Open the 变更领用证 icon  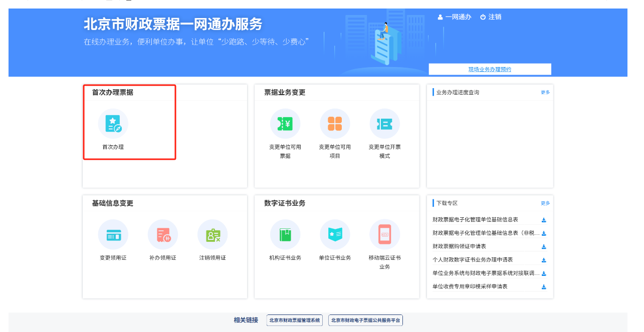(113, 234)
